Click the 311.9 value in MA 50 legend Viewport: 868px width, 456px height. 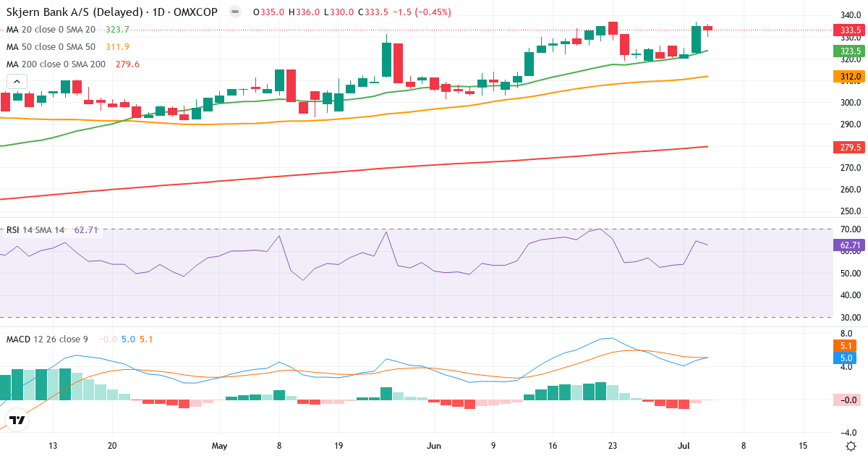coord(117,47)
